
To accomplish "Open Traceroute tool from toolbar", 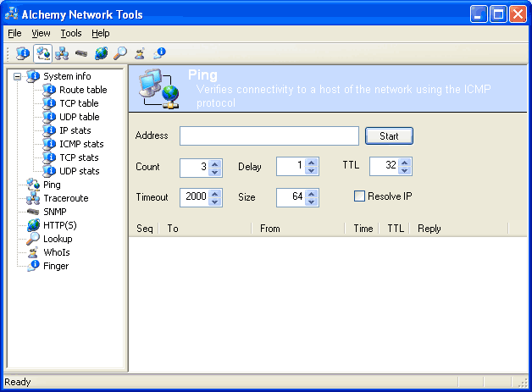I will (62, 53).
